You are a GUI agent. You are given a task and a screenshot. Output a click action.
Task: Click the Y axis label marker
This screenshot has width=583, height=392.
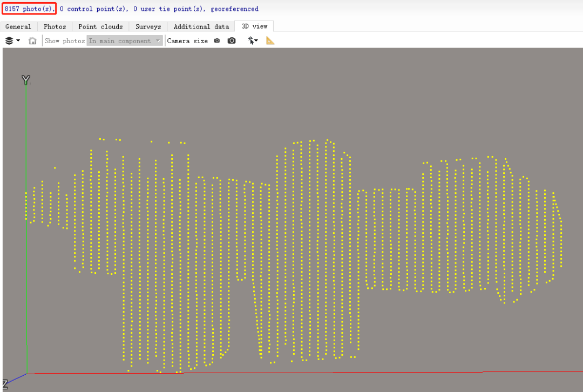25,80
